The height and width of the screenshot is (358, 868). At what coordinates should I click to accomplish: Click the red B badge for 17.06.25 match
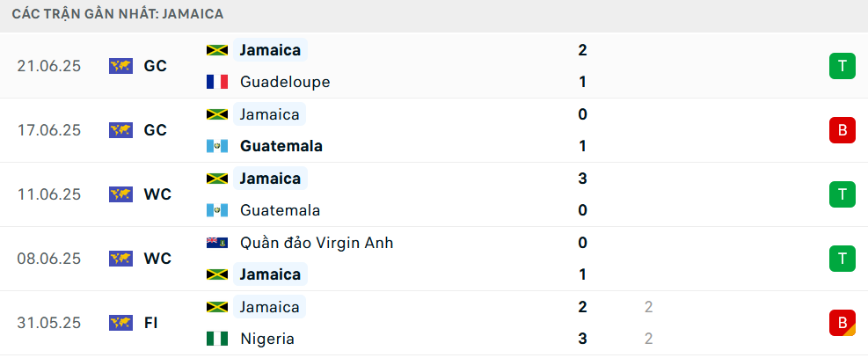coord(842,130)
